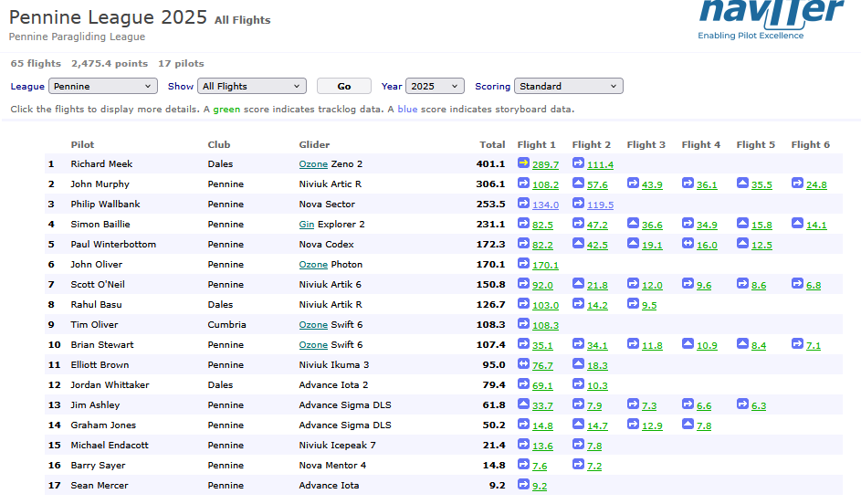861x504 pixels.
Task: Open the Naviter logo link
Action: point(771,20)
